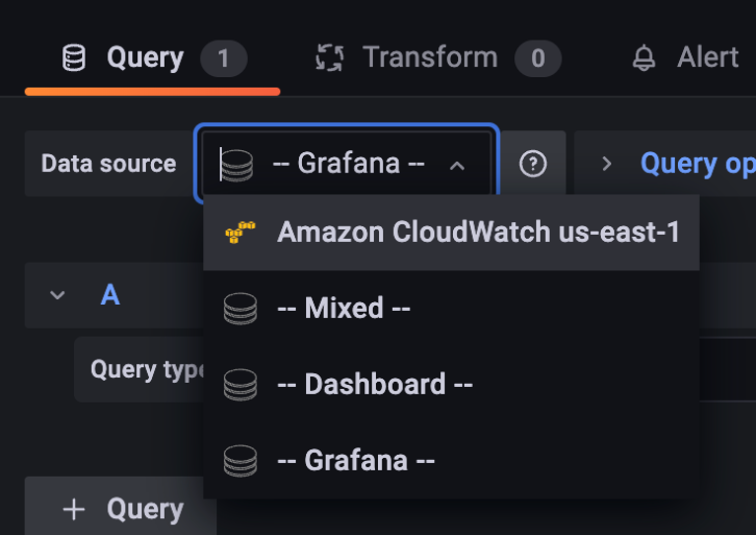Click the Query options link text
This screenshot has width=756, height=536.
(698, 165)
